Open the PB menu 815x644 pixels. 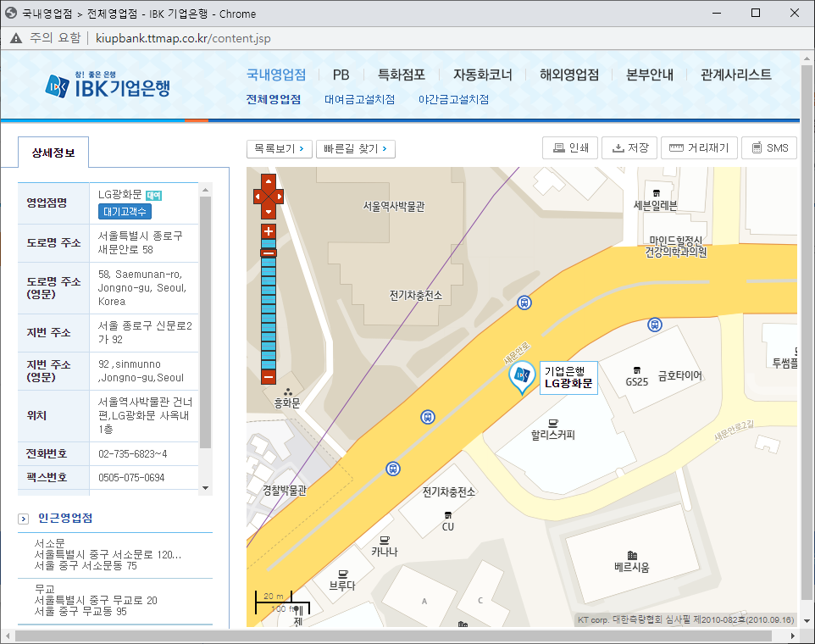point(341,75)
